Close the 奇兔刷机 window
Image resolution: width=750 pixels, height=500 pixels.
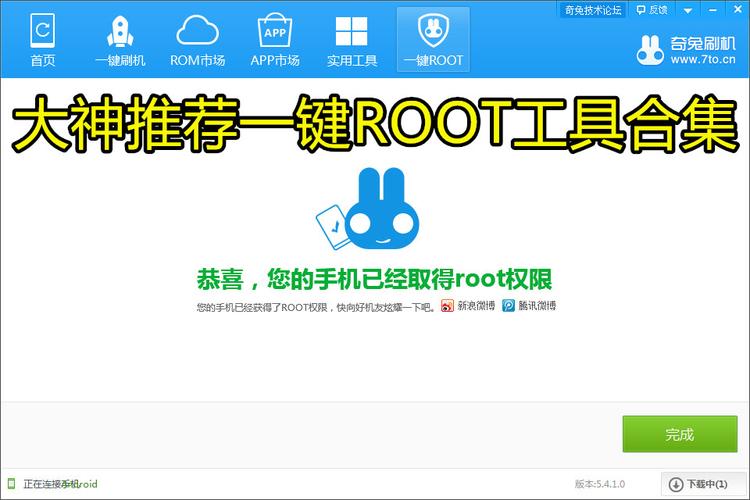tap(738, 10)
